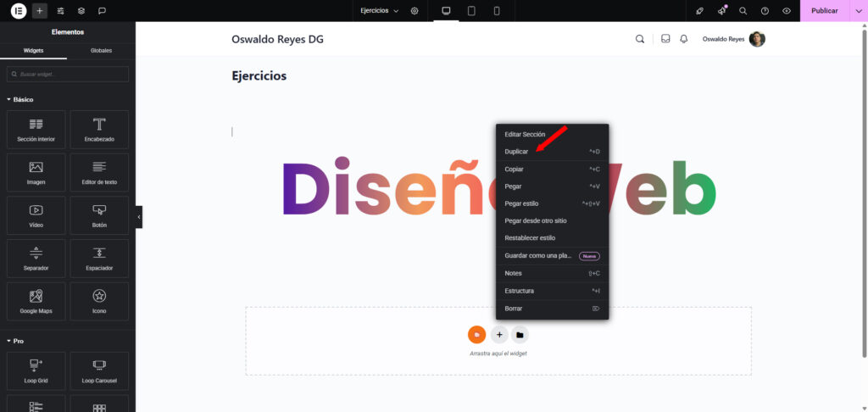This screenshot has width=868, height=412.
Task: Open the Notes comment icon in top bar
Action: 103,11
